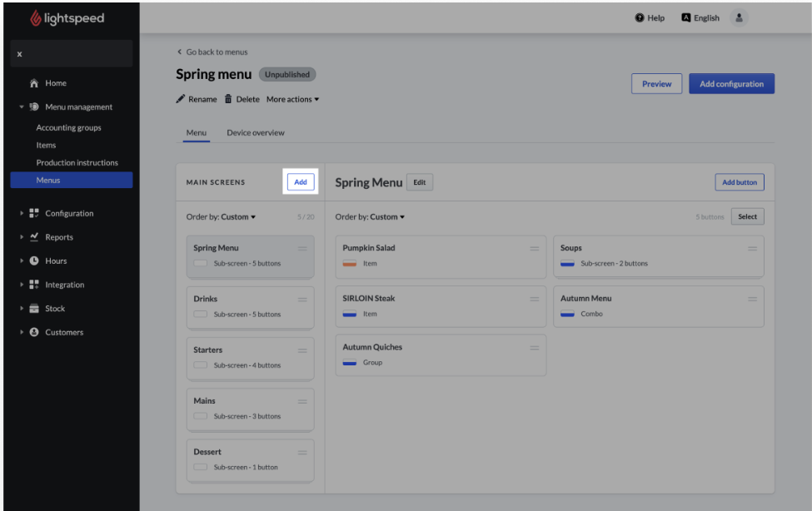
Task: Click the Add button in Main Screens
Action: click(301, 182)
